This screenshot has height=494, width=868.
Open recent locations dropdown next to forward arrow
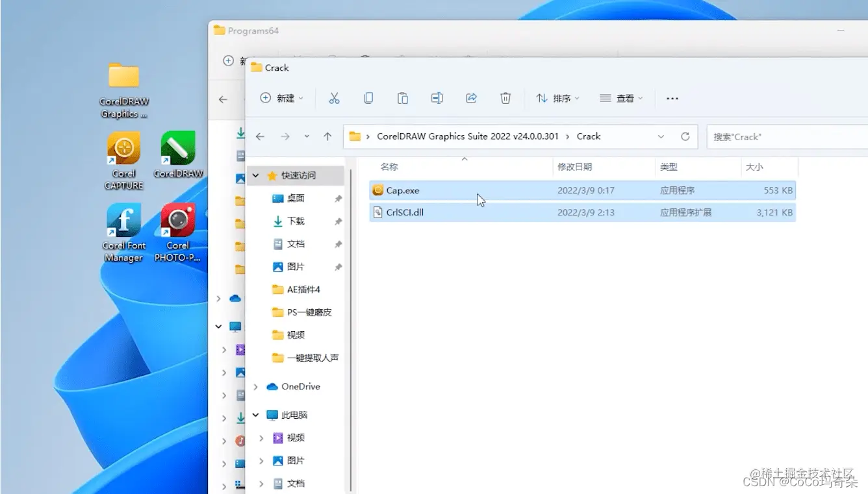pos(307,136)
